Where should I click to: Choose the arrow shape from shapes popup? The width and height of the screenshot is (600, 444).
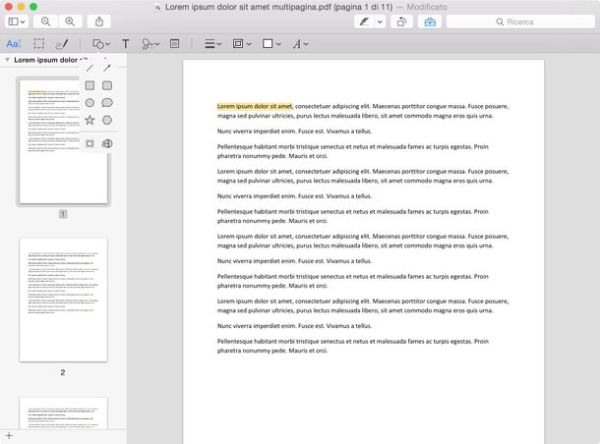click(x=107, y=68)
